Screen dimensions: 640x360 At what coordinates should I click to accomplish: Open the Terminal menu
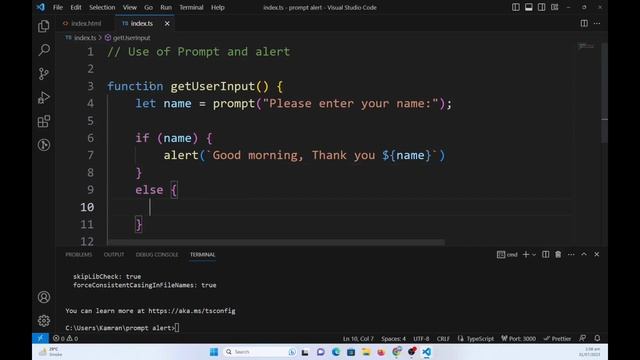[191, 7]
